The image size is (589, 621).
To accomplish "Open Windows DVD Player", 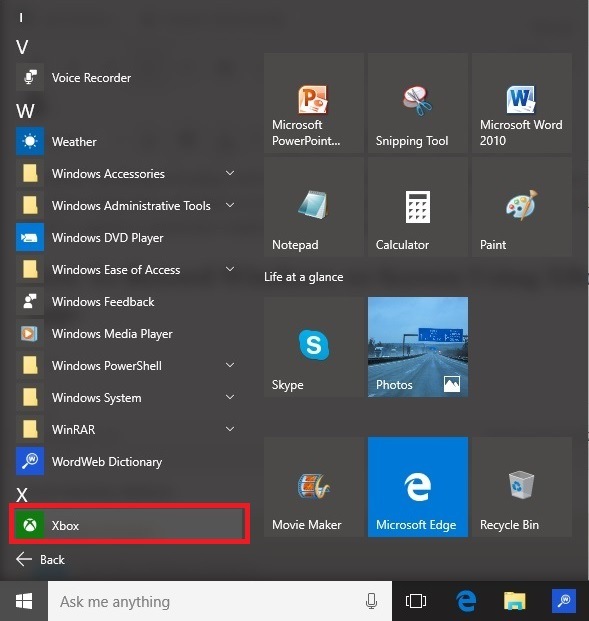I will point(129,238).
